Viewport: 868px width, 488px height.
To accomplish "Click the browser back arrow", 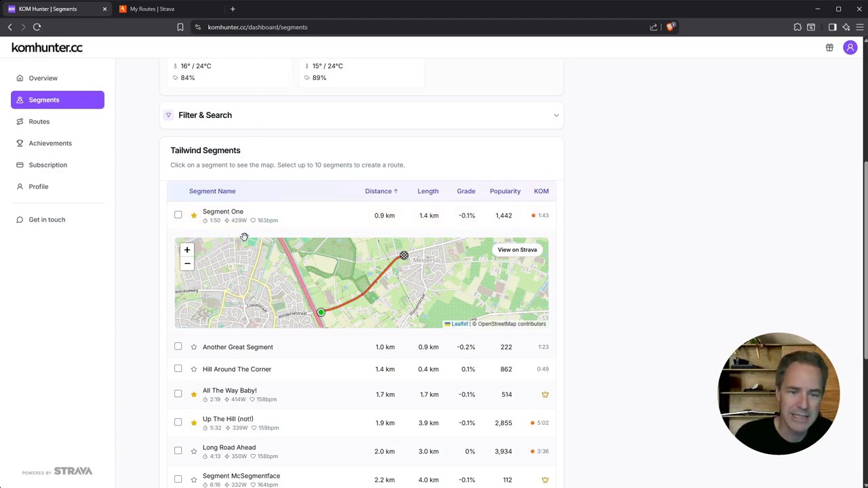I will pos(9,27).
